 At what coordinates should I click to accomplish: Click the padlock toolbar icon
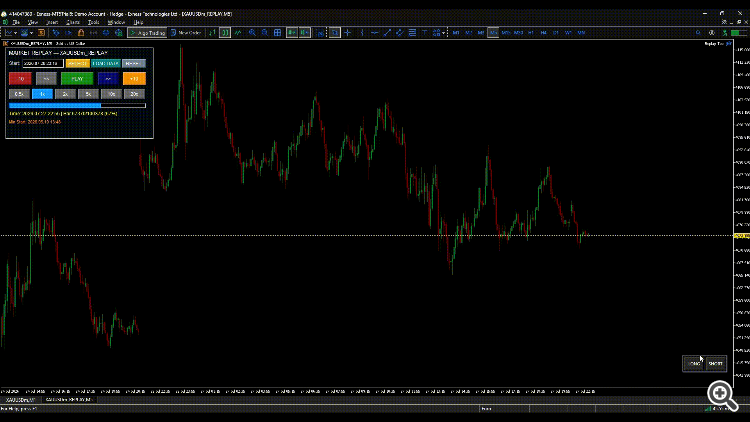point(81,33)
